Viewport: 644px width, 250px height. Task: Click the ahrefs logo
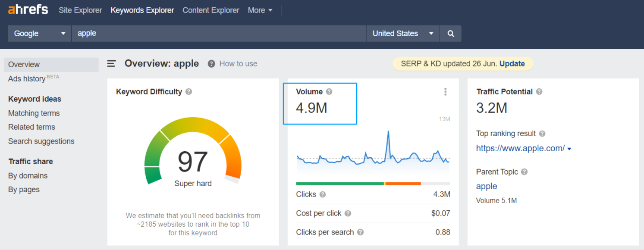(27, 9)
